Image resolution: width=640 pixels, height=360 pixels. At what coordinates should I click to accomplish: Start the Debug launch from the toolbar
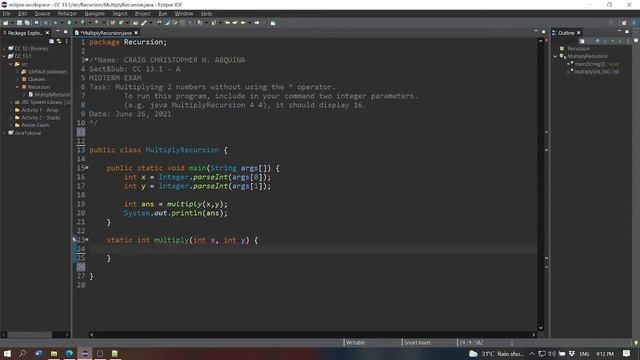coord(55,23)
